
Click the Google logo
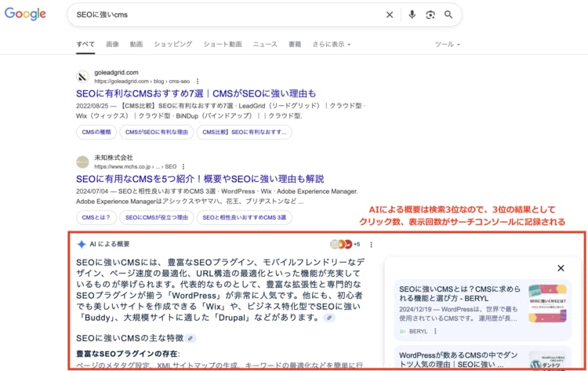pos(25,14)
